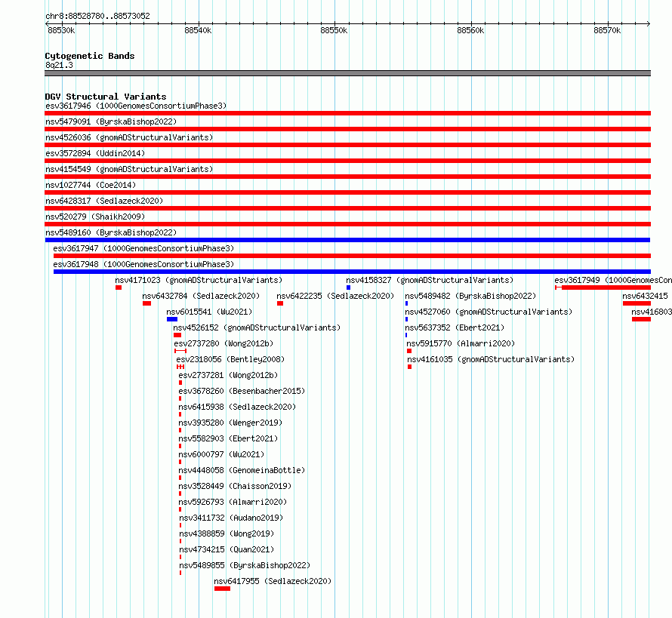Image resolution: width=672 pixels, height=618 pixels.
Task: Open nsv6422235 (Sedlazeck2020) label
Action: [335, 296]
